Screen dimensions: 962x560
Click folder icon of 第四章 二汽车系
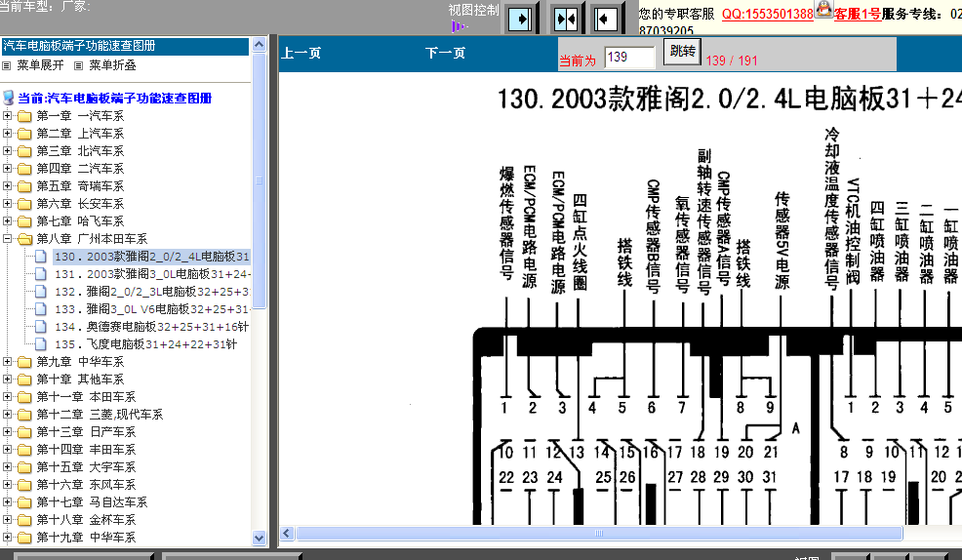24,169
